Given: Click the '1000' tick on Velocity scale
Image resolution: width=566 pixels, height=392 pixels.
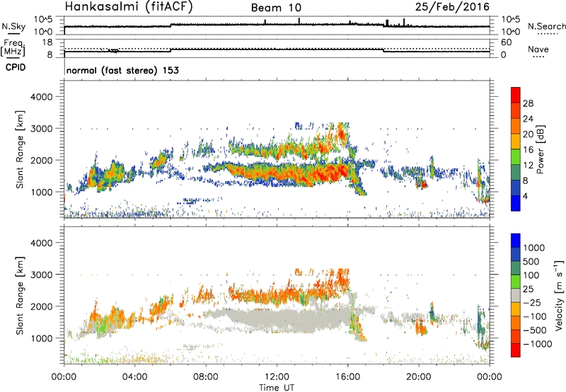Looking at the screenshot, I should (x=534, y=248).
